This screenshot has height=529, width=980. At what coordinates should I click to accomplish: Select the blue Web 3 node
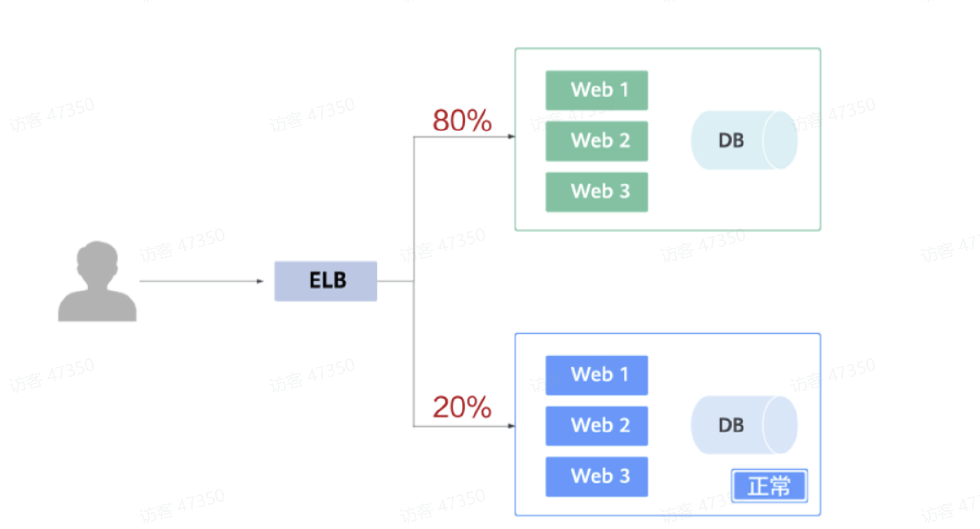click(x=597, y=476)
